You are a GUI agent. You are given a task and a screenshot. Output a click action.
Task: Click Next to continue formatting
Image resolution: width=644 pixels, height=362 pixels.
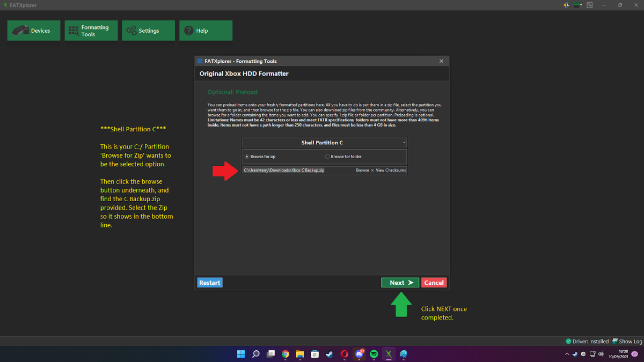400,283
